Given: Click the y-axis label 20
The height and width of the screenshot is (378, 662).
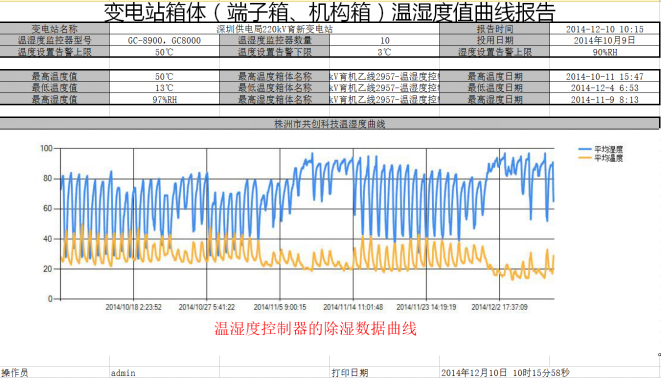Looking at the screenshot, I should click(x=48, y=269).
